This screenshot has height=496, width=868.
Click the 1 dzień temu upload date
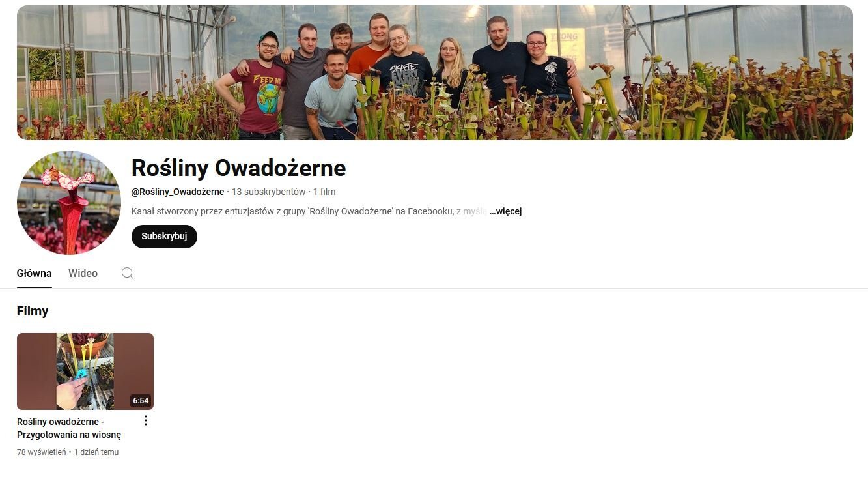tap(96, 452)
